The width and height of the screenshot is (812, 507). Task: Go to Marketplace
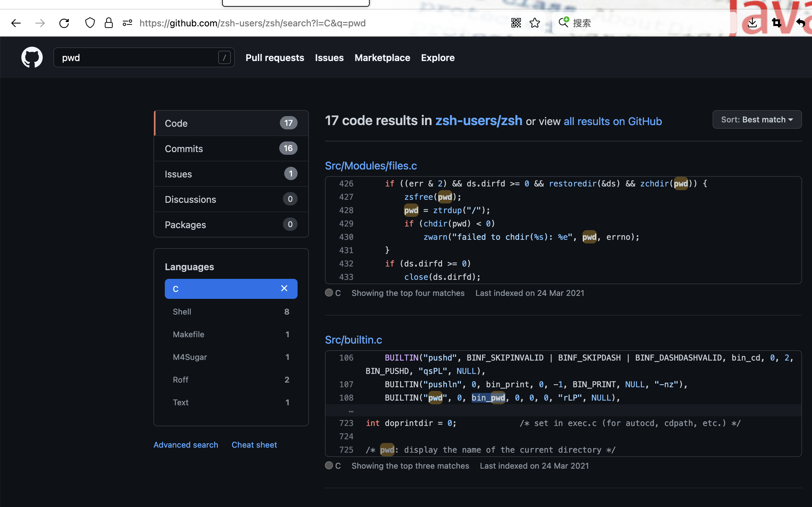(x=382, y=58)
